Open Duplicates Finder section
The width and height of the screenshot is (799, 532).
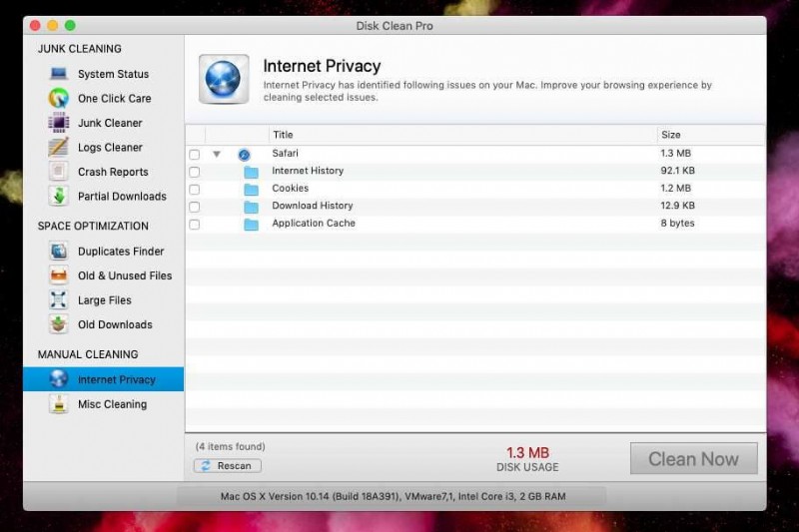pyautogui.click(x=121, y=251)
